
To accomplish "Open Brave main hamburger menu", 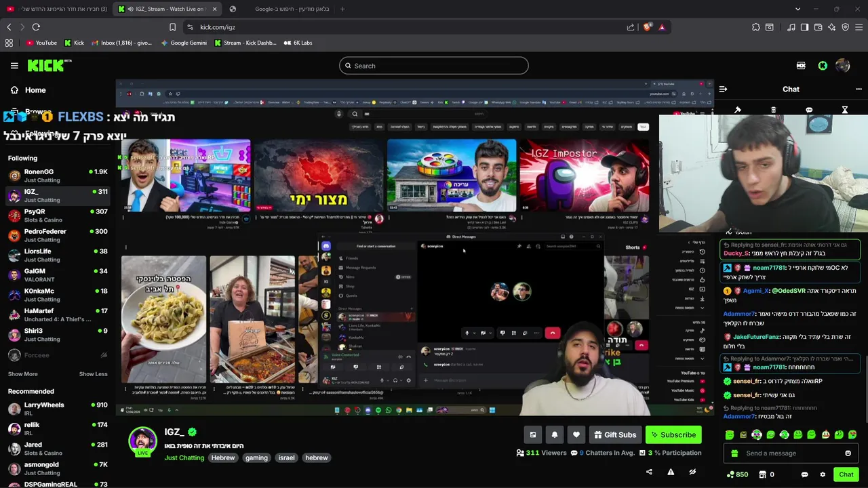I will [x=859, y=27].
